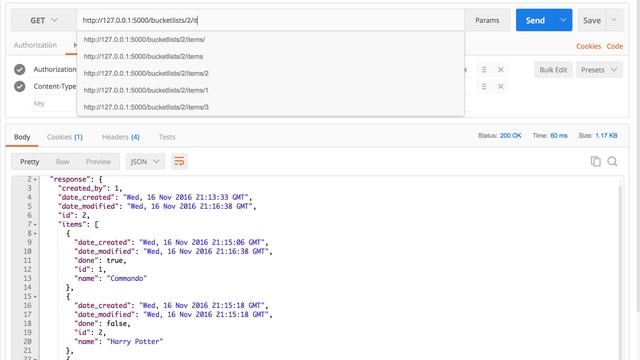
Task: Save the request
Action: click(591, 20)
